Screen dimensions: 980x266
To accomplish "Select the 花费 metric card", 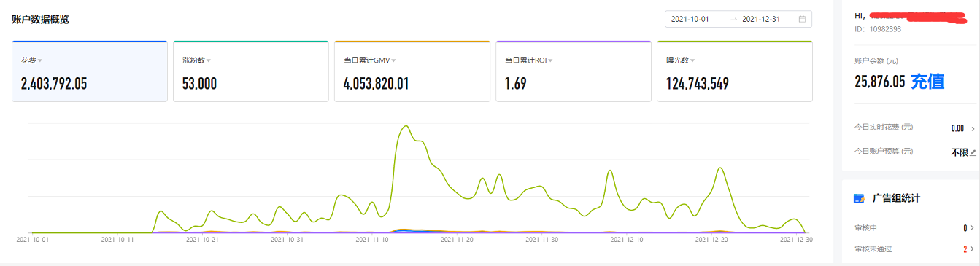I will (x=90, y=71).
